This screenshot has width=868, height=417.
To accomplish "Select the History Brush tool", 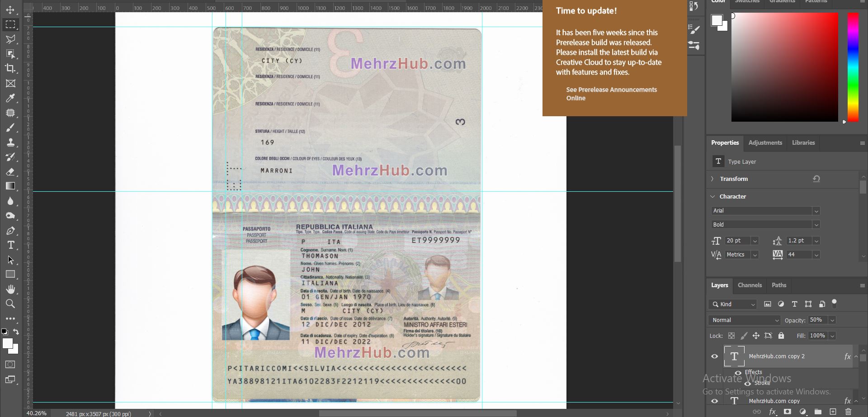I will (10, 157).
